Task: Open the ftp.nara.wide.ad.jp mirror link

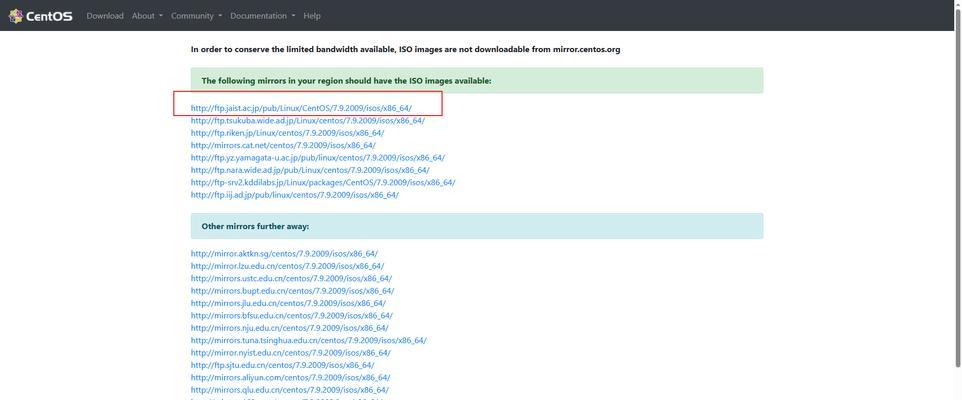Action: (x=310, y=170)
